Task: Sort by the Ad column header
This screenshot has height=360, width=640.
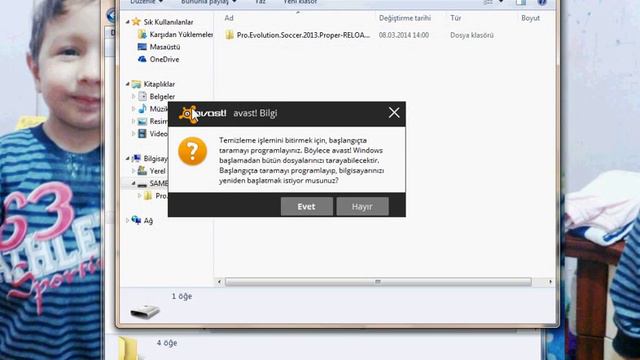Action: [x=229, y=18]
